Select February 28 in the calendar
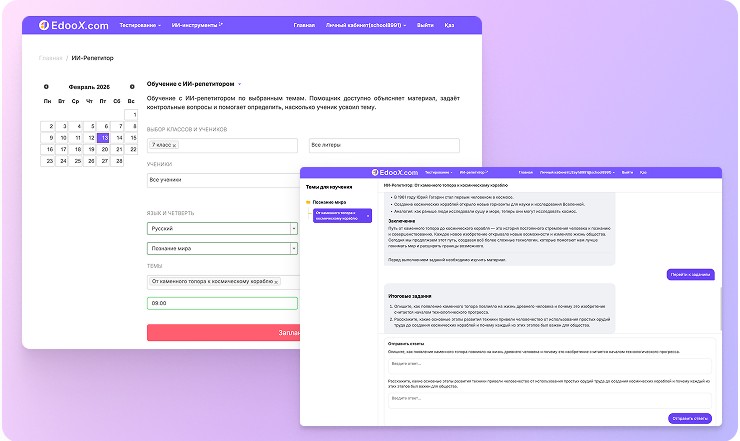This screenshot has height=441, width=740. coord(117,161)
